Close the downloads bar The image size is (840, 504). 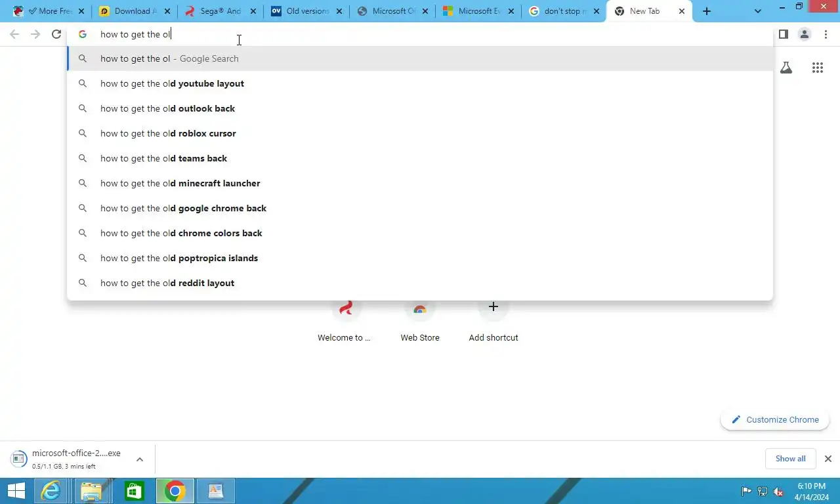point(828,459)
